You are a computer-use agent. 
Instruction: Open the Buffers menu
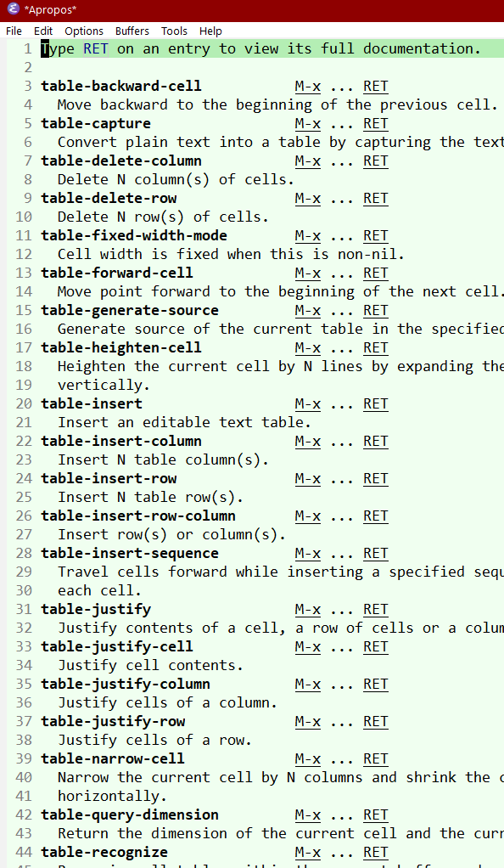[132, 31]
